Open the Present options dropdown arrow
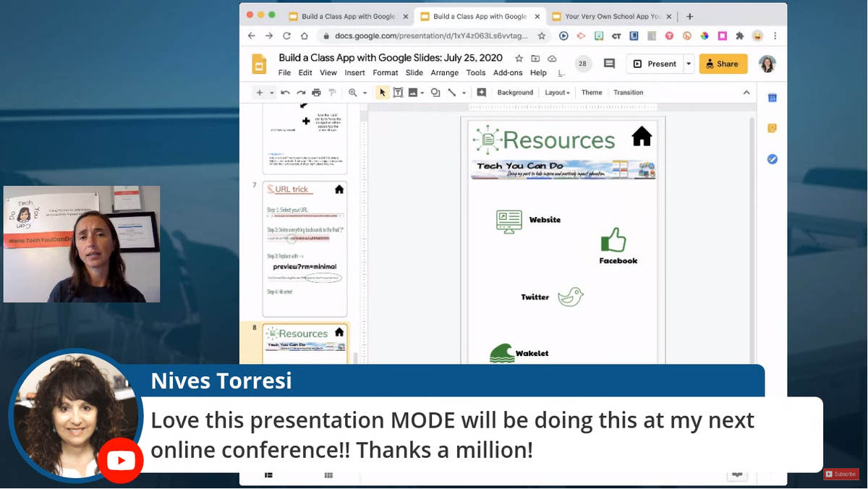Image resolution: width=868 pixels, height=489 pixels. pyautogui.click(x=689, y=64)
